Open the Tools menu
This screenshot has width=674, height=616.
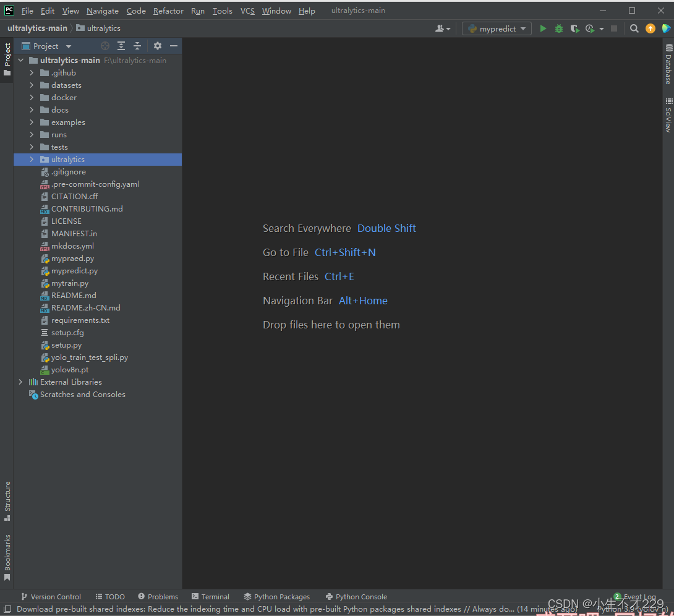click(x=222, y=11)
